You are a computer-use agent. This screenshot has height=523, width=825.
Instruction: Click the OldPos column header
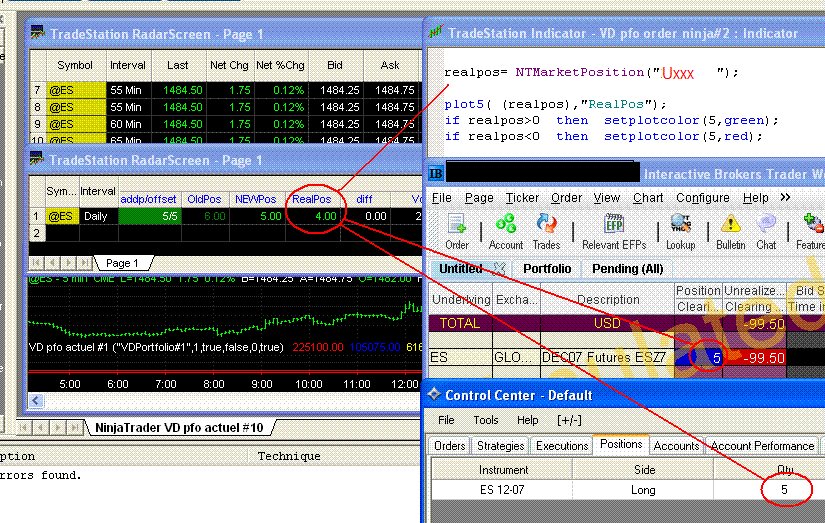204,199
